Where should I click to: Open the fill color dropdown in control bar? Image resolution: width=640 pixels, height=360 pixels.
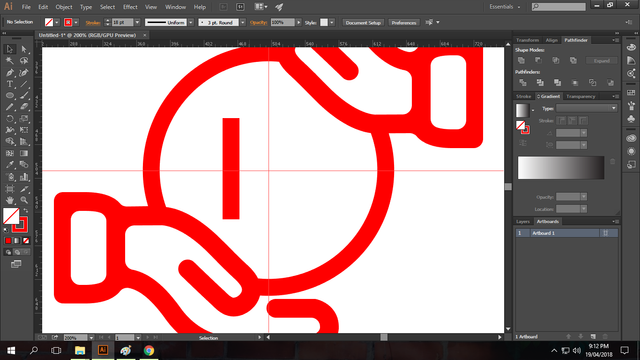57,22
